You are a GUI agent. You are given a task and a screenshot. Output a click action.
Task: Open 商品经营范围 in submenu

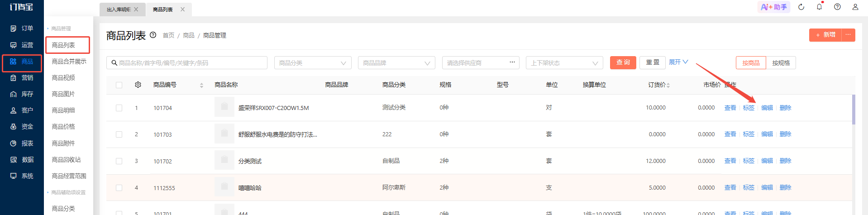(69, 176)
